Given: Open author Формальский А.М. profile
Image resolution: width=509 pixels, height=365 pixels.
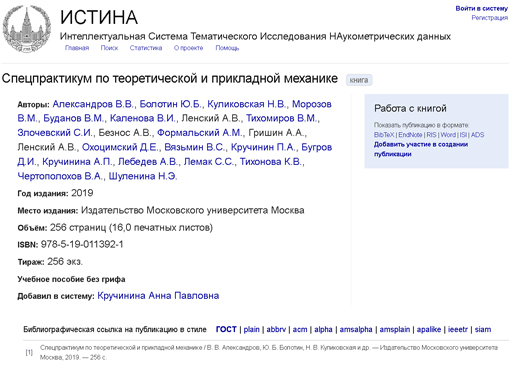Looking at the screenshot, I should click(x=200, y=133).
